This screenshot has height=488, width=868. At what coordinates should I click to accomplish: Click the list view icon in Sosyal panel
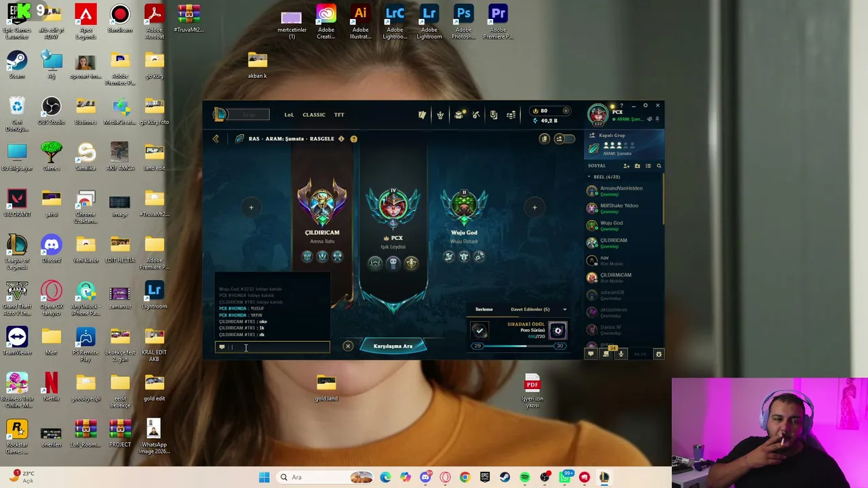(648, 166)
